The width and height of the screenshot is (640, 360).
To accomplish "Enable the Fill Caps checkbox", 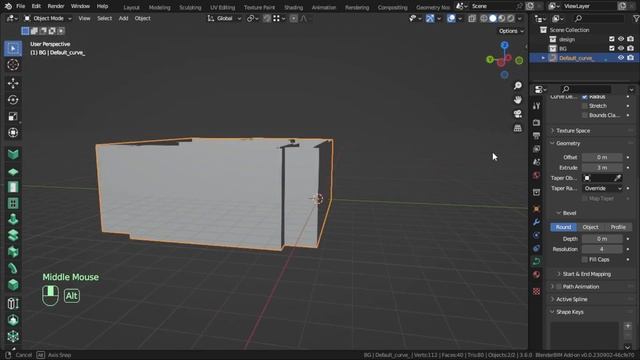I will (584, 260).
